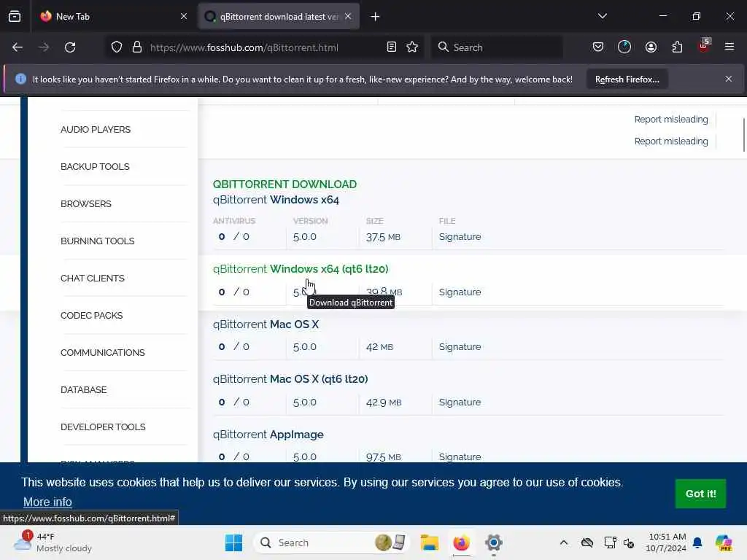747x560 pixels.
Task: Open the weather widget 44°F
Action: [53, 542]
